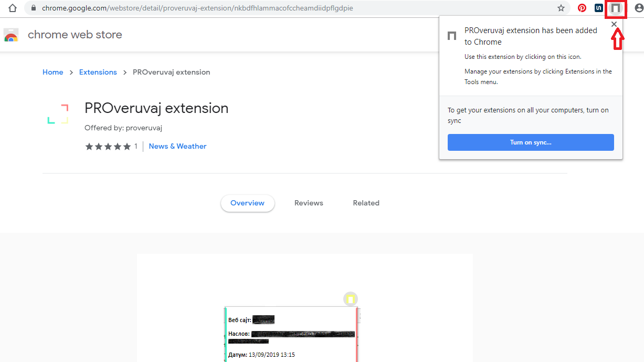This screenshot has height=362, width=644.
Task: Click the Chrome Web Store logo
Action: click(x=11, y=35)
